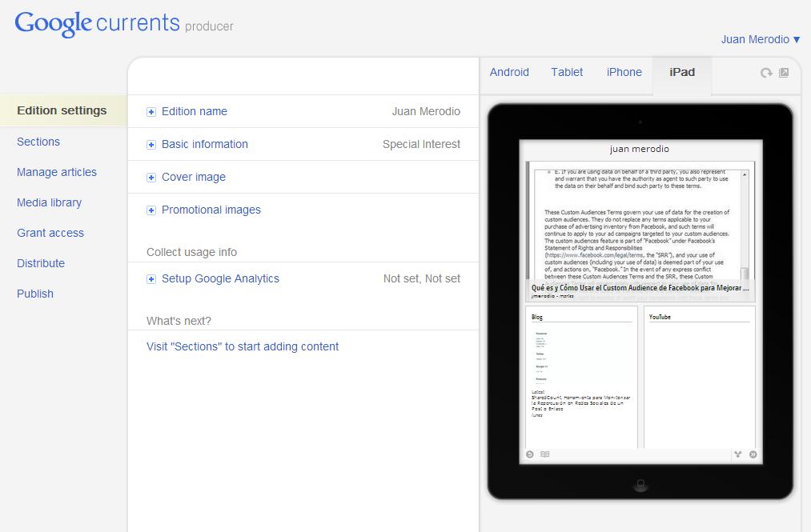Click the Google Currents logo
This screenshot has height=532, width=811.
(x=97, y=23)
